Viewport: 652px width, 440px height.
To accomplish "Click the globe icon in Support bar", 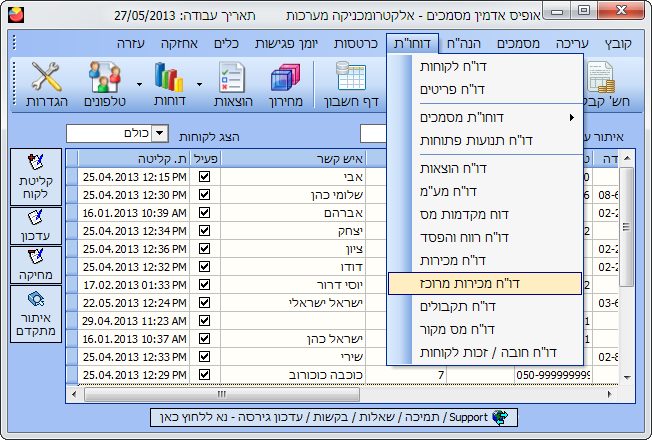I will tap(499, 417).
